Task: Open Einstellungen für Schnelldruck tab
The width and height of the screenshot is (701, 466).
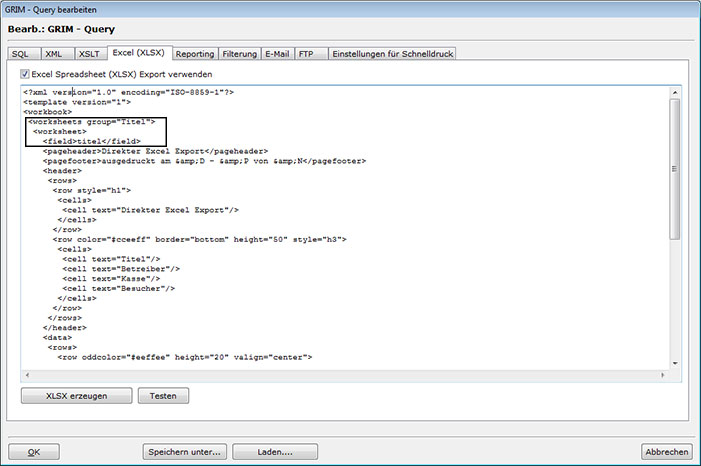Action: pos(391,54)
